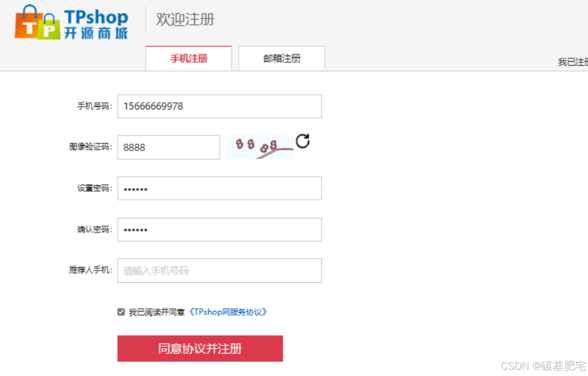
Task: Focus the 设置密码 password field
Action: pyautogui.click(x=220, y=188)
